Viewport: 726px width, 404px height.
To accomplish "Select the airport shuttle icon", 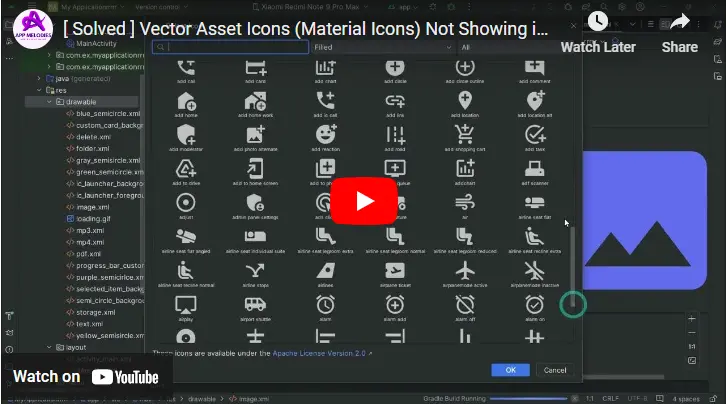I will 256,305.
